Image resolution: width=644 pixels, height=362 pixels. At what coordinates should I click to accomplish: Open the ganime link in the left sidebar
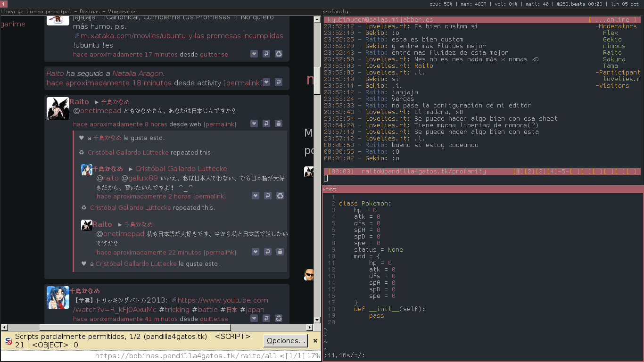pyautogui.click(x=13, y=24)
